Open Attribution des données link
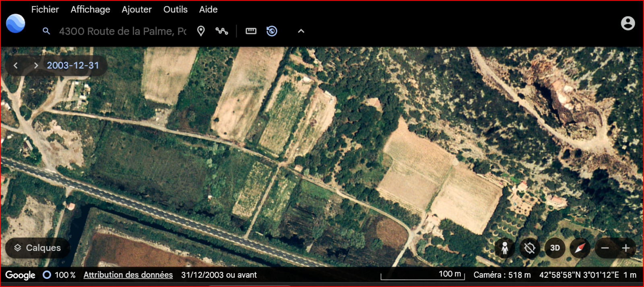644x287 pixels. click(x=128, y=275)
